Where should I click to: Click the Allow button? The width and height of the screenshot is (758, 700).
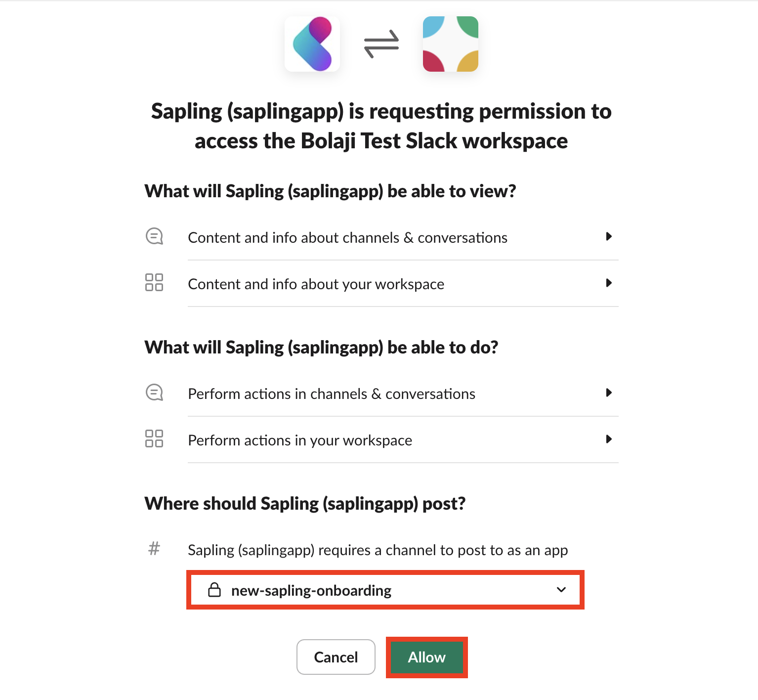426,657
